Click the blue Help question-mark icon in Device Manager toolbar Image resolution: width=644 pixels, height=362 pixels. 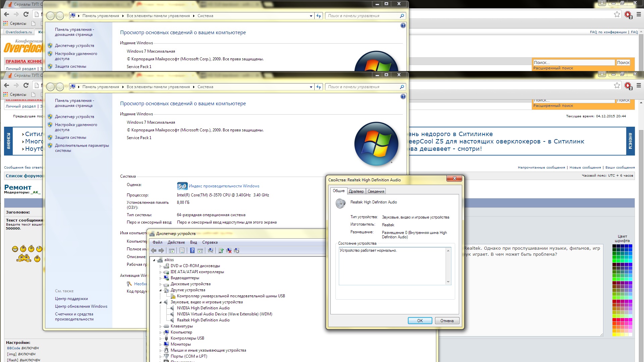click(x=192, y=250)
